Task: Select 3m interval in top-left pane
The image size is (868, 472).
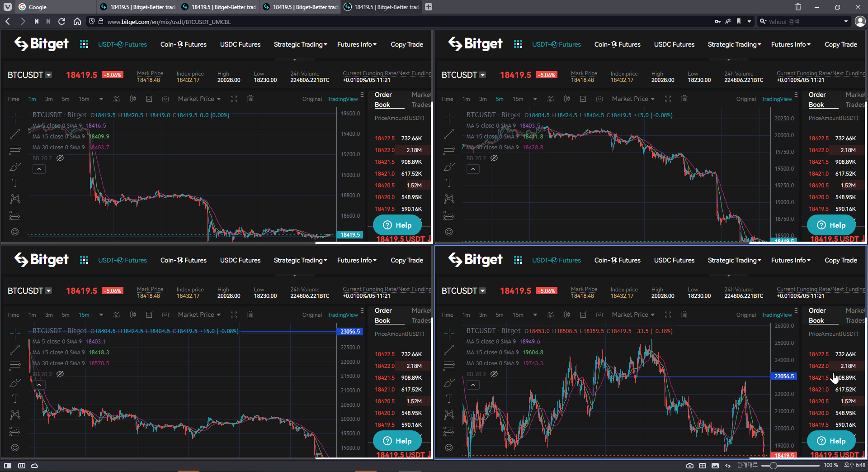Action: [x=49, y=99]
